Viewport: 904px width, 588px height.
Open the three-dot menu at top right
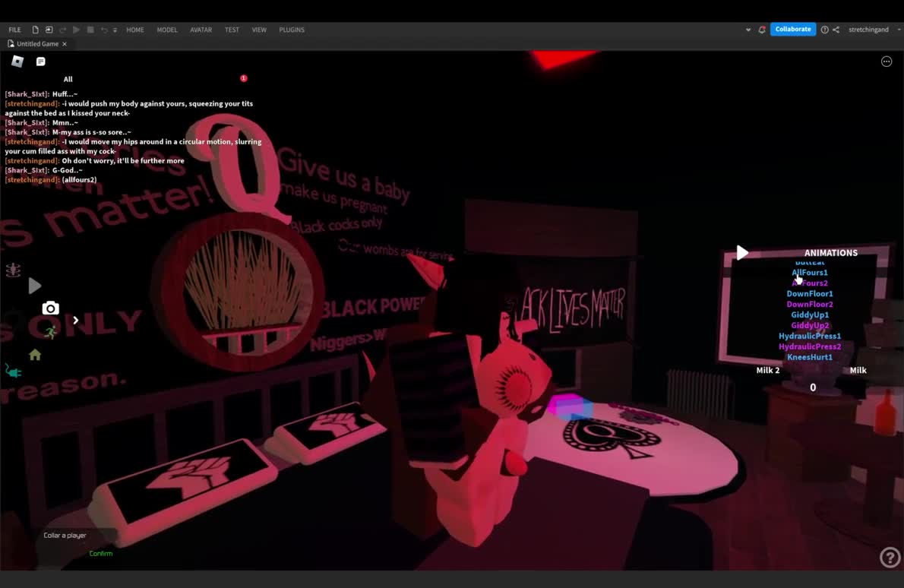[x=887, y=62]
